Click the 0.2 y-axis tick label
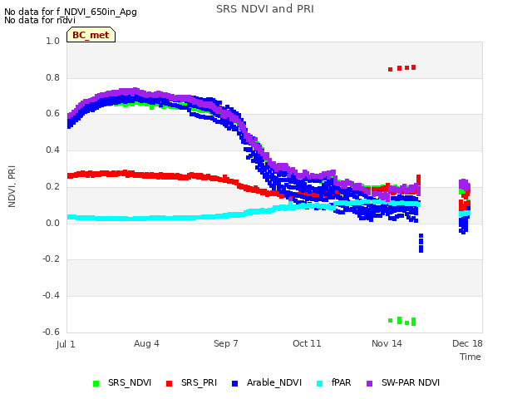 click(x=52, y=186)
